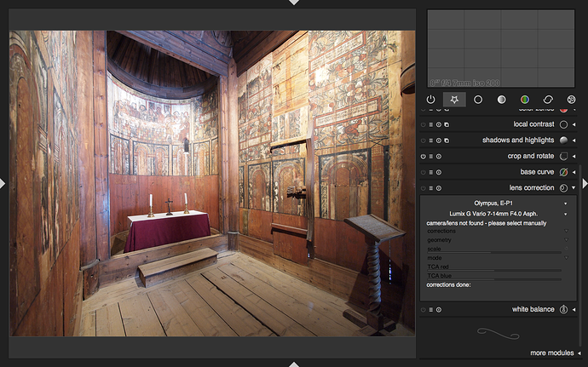The height and width of the screenshot is (367, 588).
Task: Toggle crop and rotate module on/off
Action: pos(424,156)
